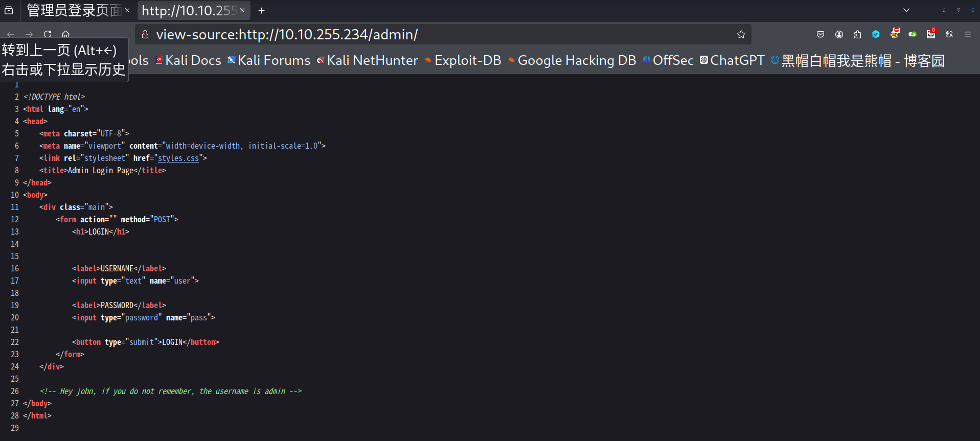Viewport: 980px width, 441px height.
Task: Click the insecure connection padlock icon
Action: [145, 34]
